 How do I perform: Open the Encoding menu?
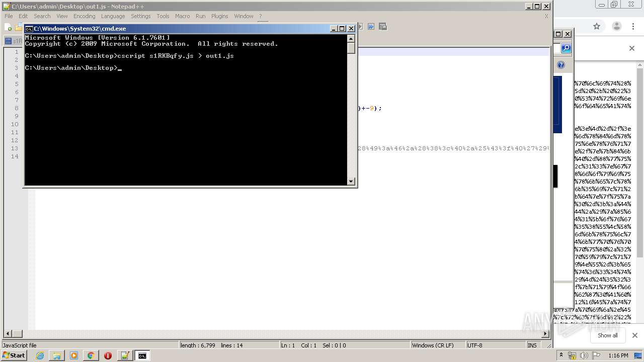(84, 16)
